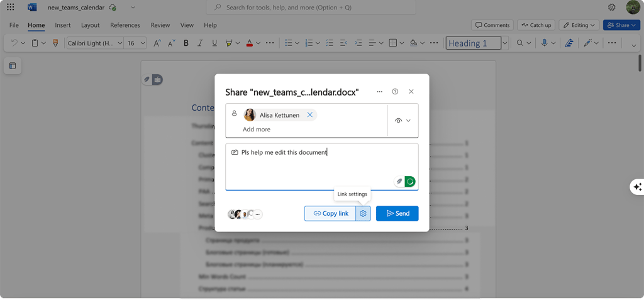Click the Send button
The height and width of the screenshot is (300, 644).
tap(397, 213)
